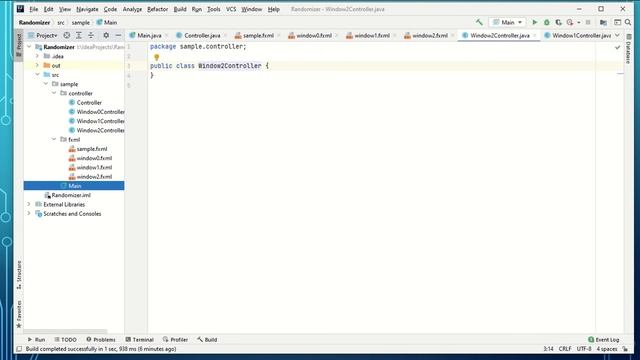
Task: Run the Main configuration with green play button
Action: click(x=535, y=22)
